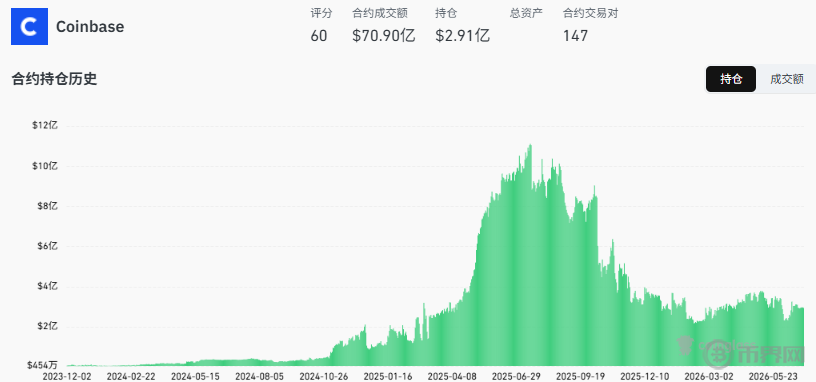816x382 pixels.
Task: Click the 2025-01-16 date label
Action: pos(388,376)
